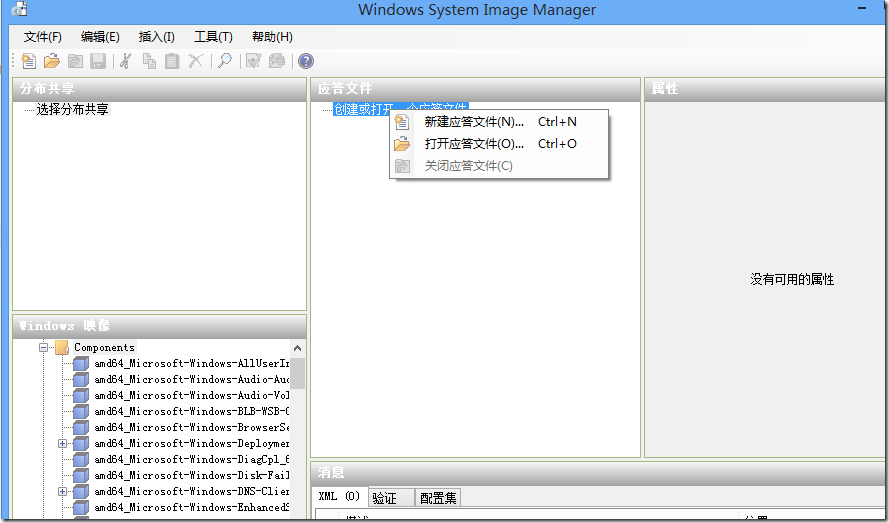Click the Windows 映像 pane header
The image size is (889, 523).
(x=159, y=326)
